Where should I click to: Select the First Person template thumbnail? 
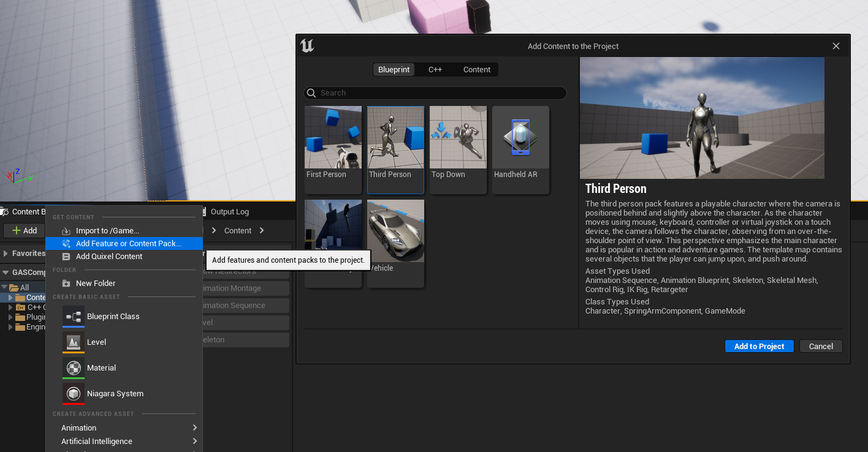coord(333,137)
